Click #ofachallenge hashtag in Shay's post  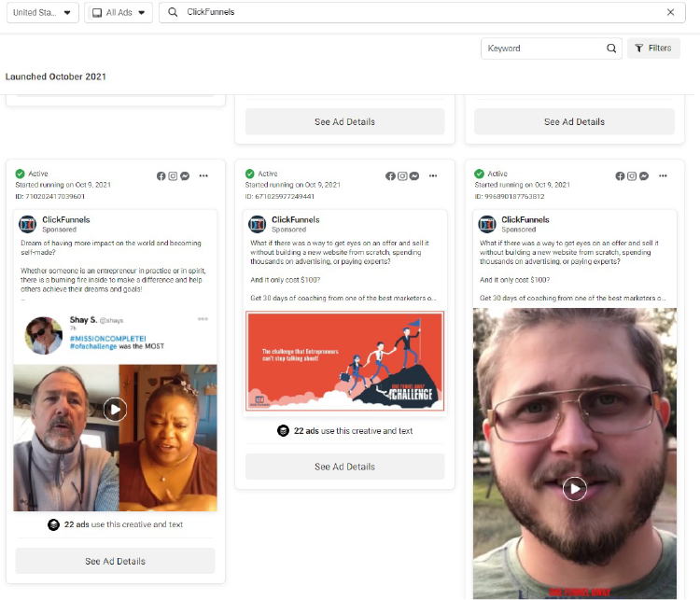tap(92, 346)
